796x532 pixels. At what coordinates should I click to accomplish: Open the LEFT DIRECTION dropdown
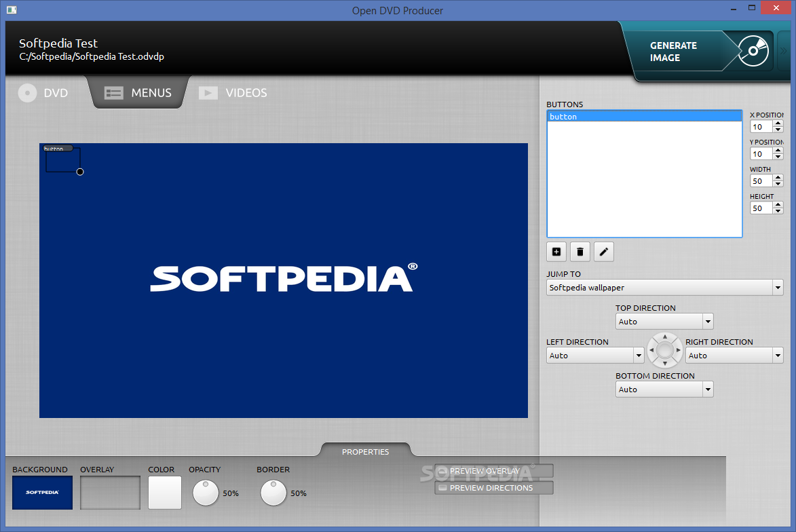click(x=595, y=356)
